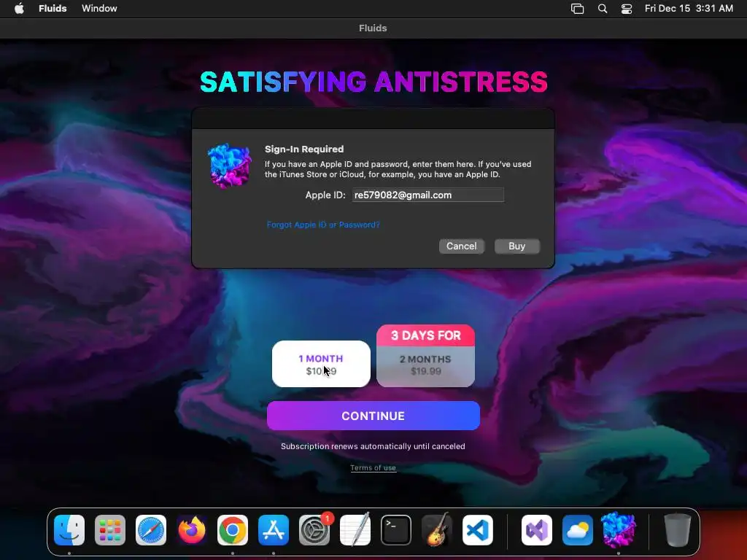747x560 pixels.
Task: Open Visual Studio Code in dock
Action: (478, 530)
